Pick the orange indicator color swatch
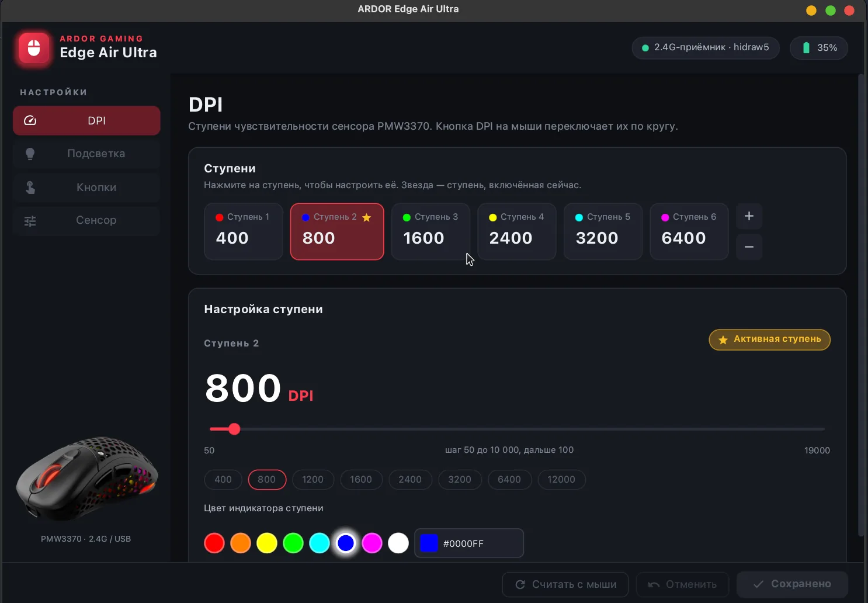Viewport: 868px width, 603px height. pyautogui.click(x=241, y=543)
